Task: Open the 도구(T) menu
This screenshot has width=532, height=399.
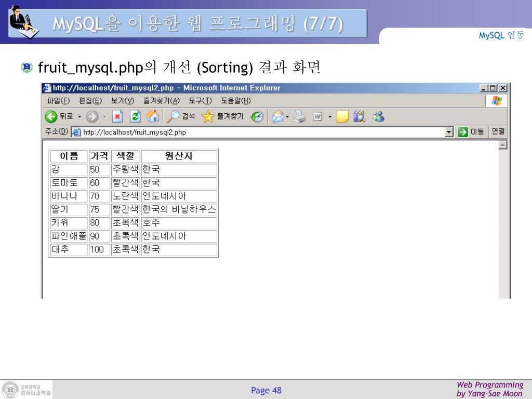Action: coord(200,101)
